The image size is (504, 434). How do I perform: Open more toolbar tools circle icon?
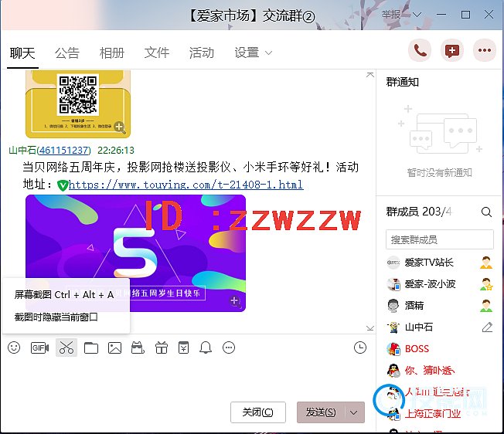coord(229,348)
